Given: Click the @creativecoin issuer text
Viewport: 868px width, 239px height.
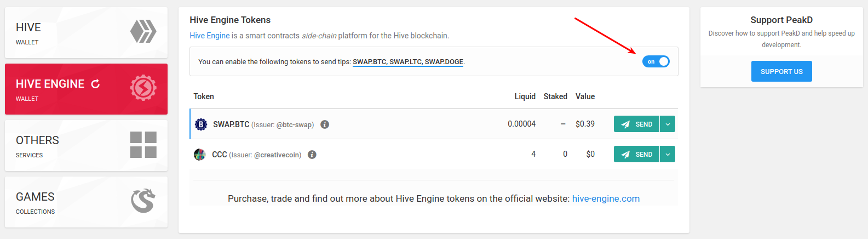Looking at the screenshot, I should (277, 155).
